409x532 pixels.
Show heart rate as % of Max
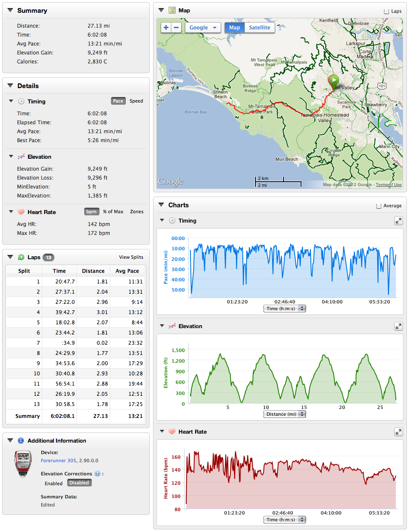pyautogui.click(x=113, y=211)
